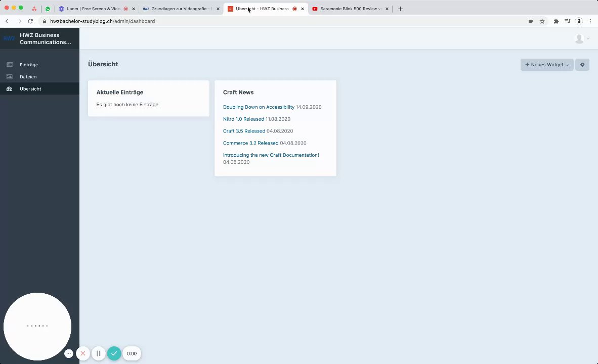
Task: Close the Übersicht - HWZ Business tab
Action: (x=303, y=9)
